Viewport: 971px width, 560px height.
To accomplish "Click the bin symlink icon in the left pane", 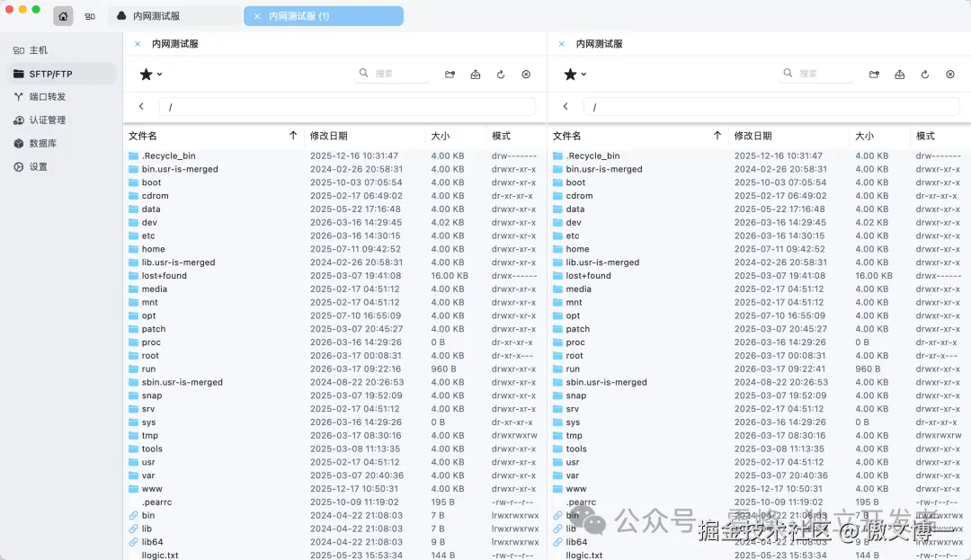I will pos(133,515).
